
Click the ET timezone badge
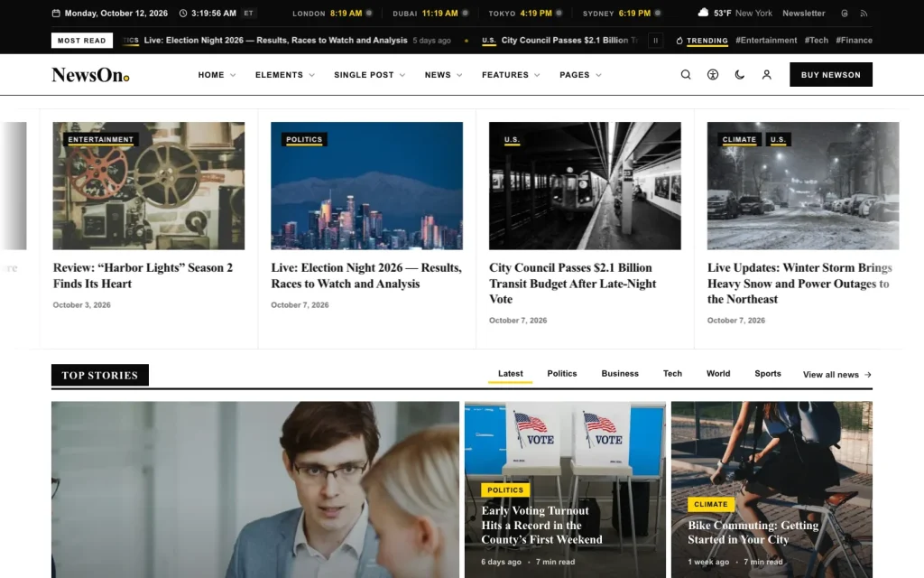(x=249, y=13)
